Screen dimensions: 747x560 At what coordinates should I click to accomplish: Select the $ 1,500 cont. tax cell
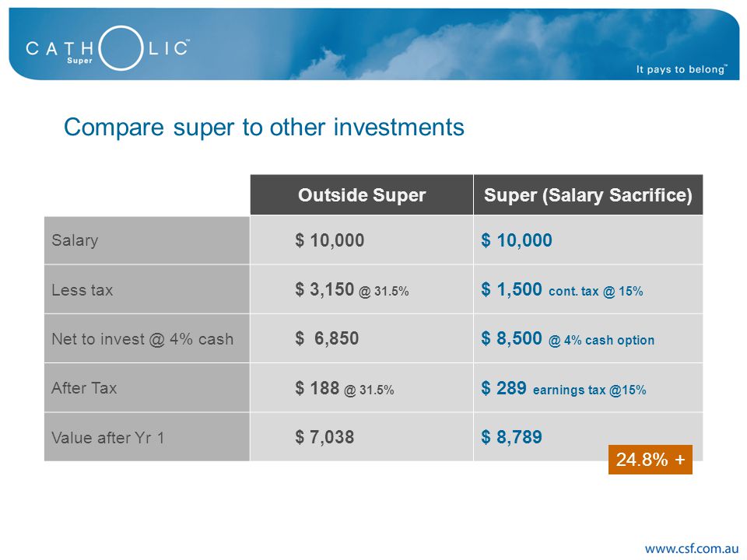(x=562, y=289)
